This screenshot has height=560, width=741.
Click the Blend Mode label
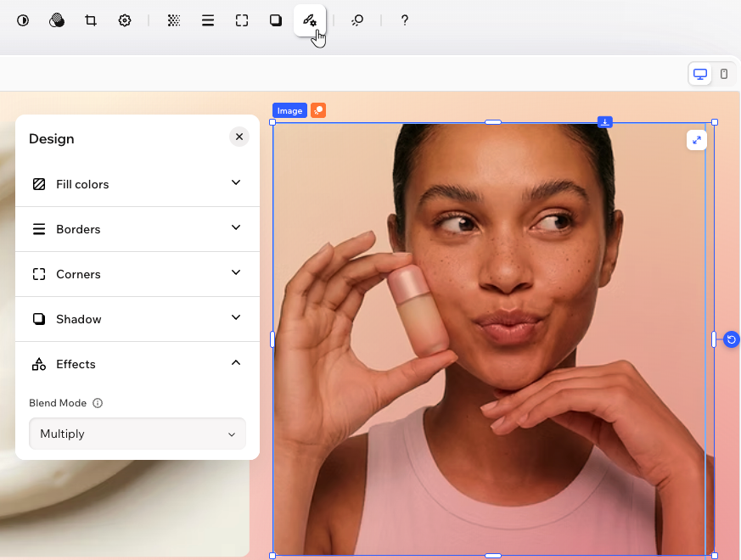pyautogui.click(x=58, y=403)
